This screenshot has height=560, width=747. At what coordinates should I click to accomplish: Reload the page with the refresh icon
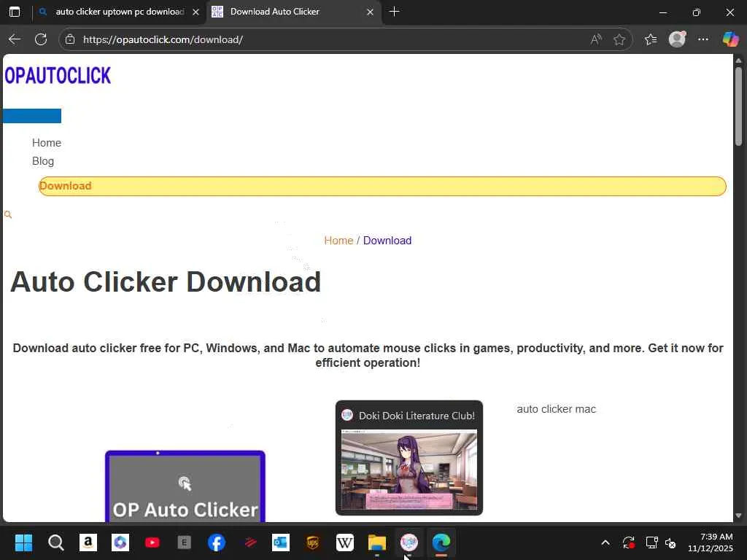pos(41,39)
